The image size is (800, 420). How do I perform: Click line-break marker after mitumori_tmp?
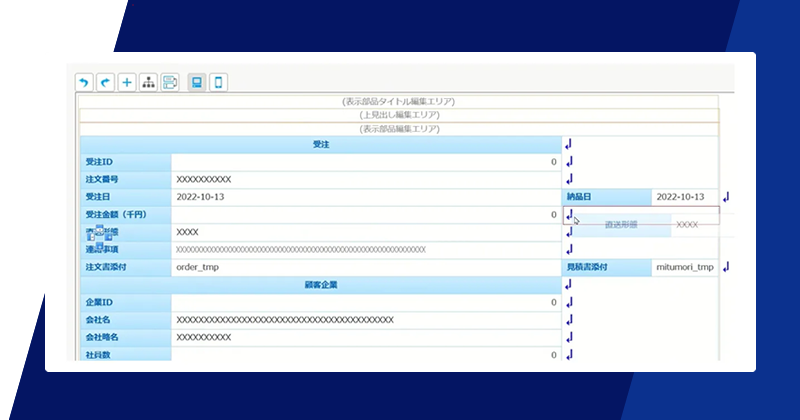726,267
